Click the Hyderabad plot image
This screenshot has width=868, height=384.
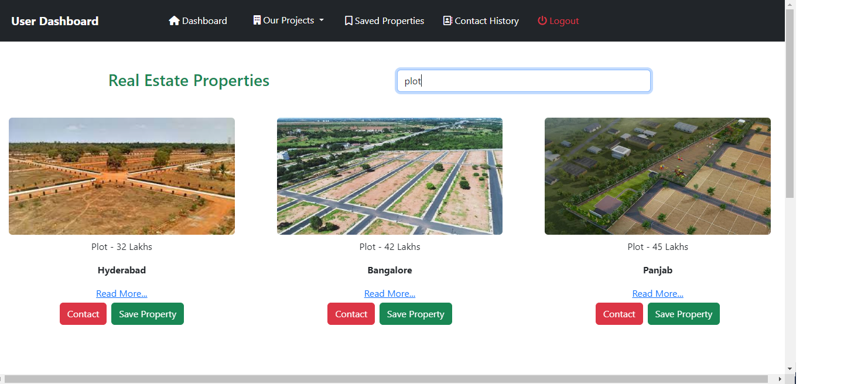(x=121, y=176)
